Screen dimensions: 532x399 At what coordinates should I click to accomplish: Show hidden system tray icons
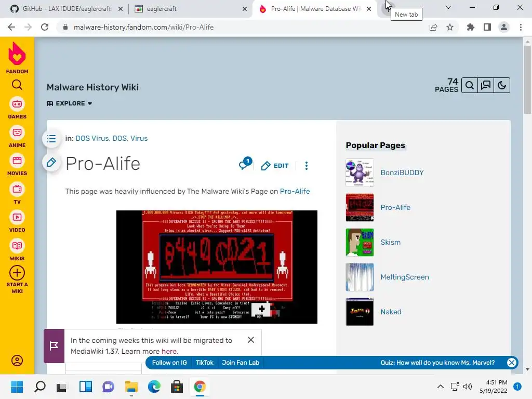[440, 387]
